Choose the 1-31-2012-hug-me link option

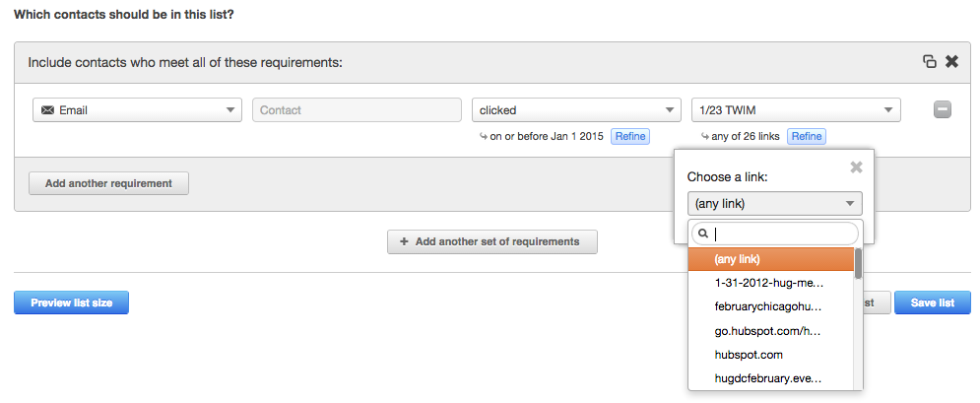click(x=770, y=283)
